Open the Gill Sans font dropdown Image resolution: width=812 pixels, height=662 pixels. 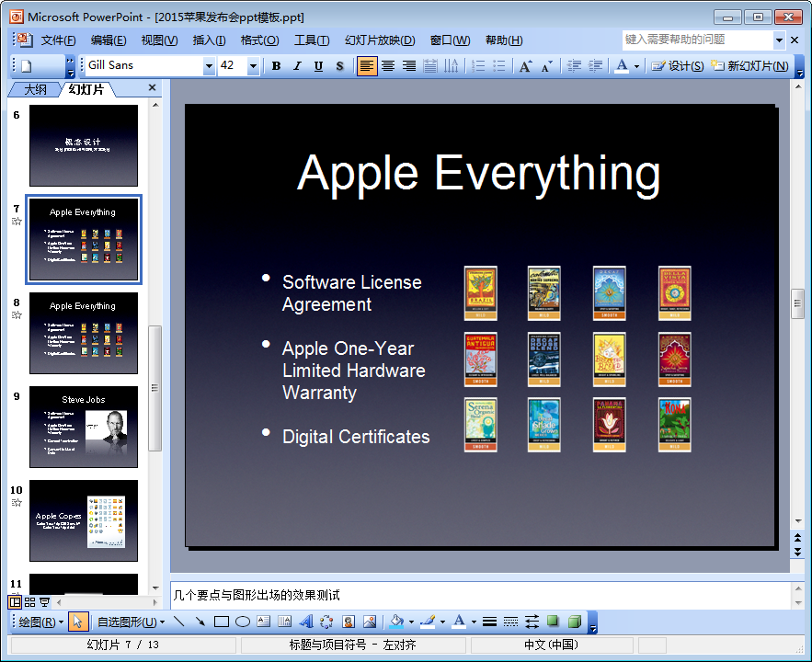tap(209, 65)
